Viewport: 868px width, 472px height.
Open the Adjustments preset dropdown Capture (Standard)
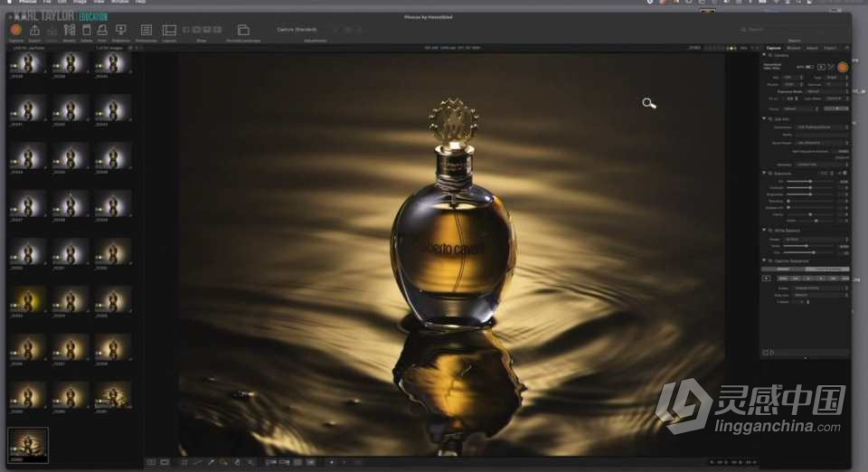(x=297, y=29)
